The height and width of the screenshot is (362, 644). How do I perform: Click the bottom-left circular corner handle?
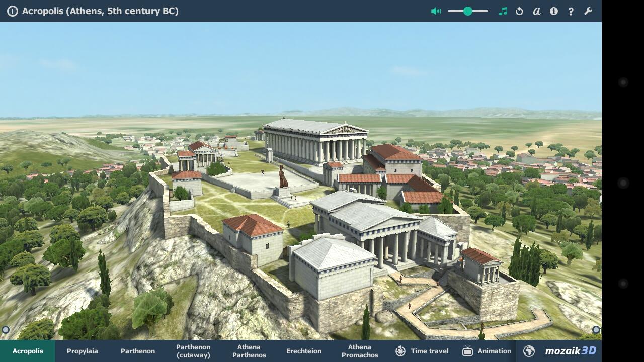click(6, 330)
